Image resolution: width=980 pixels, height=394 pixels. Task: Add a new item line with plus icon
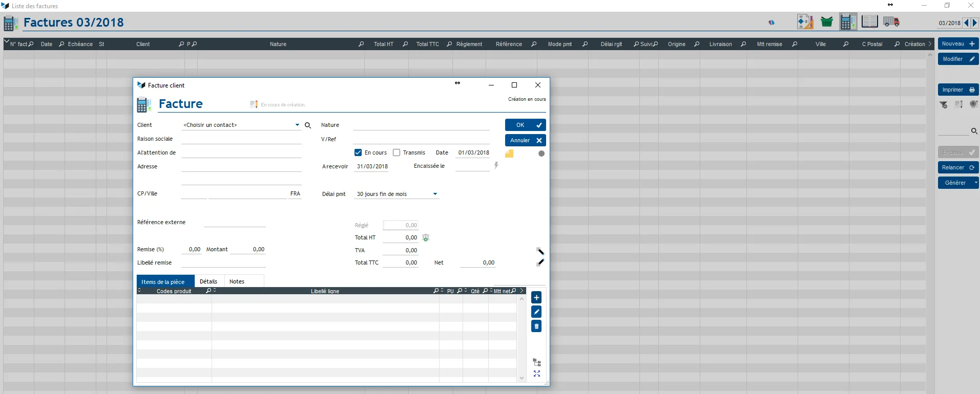point(536,298)
